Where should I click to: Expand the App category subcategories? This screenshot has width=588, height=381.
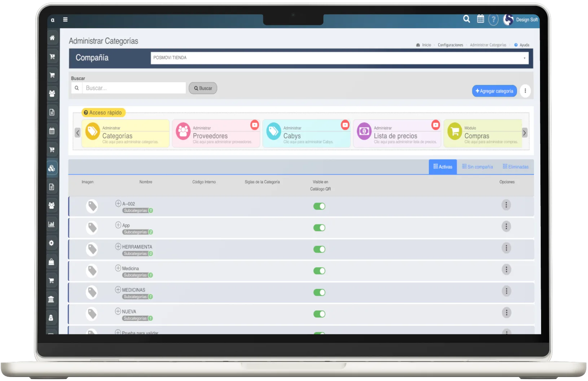118,225
